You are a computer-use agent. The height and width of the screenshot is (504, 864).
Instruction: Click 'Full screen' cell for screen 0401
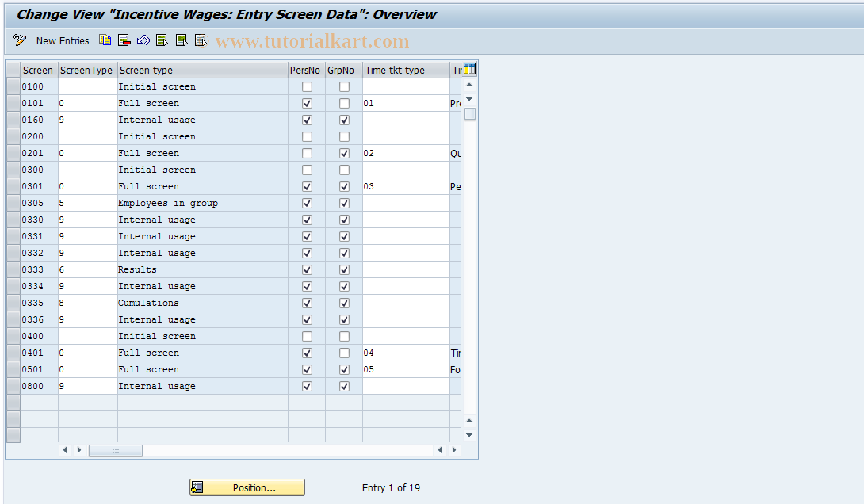tap(203, 353)
